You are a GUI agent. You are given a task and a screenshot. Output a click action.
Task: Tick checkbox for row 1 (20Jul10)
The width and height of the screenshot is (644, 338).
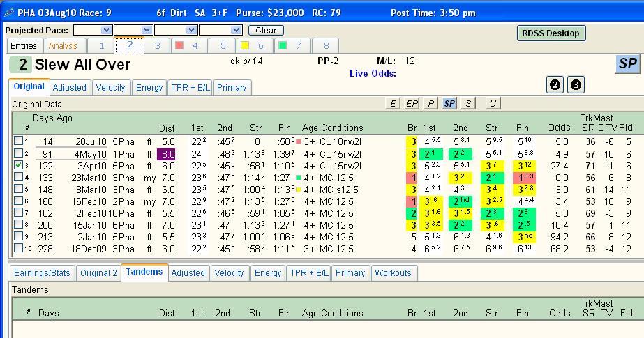coord(18,141)
